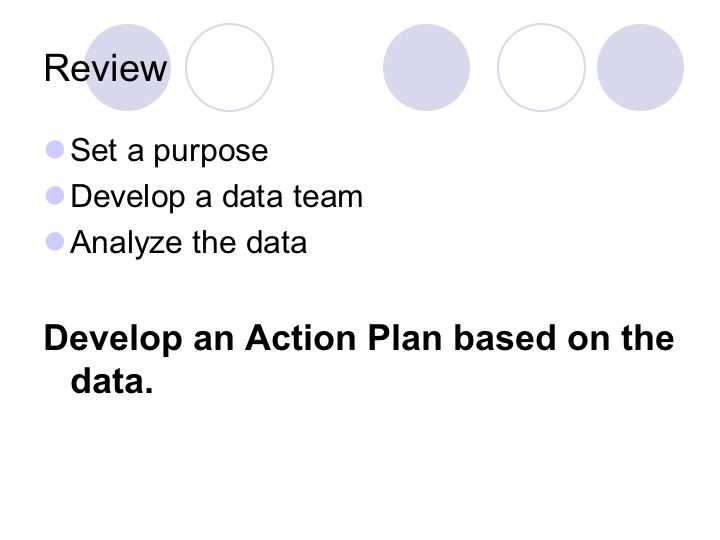Click the bullet dot beside 'Analyze the data'
720x540 pixels.
click(55, 242)
